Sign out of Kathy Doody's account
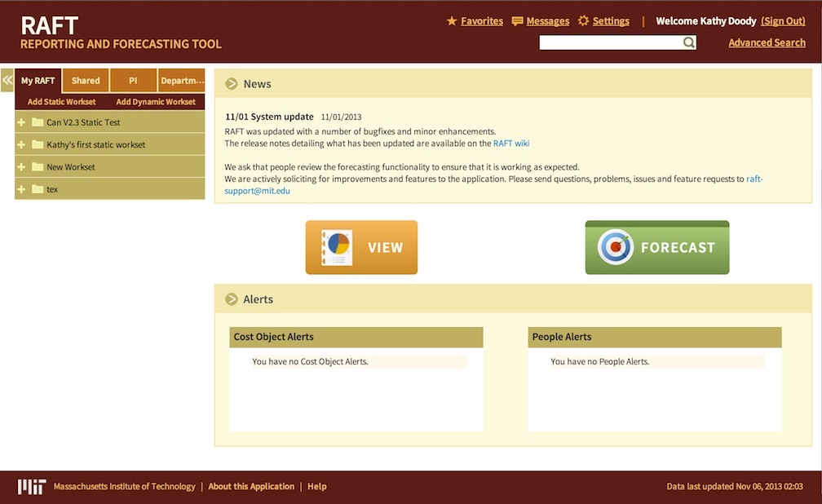Viewport: 822px width, 504px height. pos(783,21)
